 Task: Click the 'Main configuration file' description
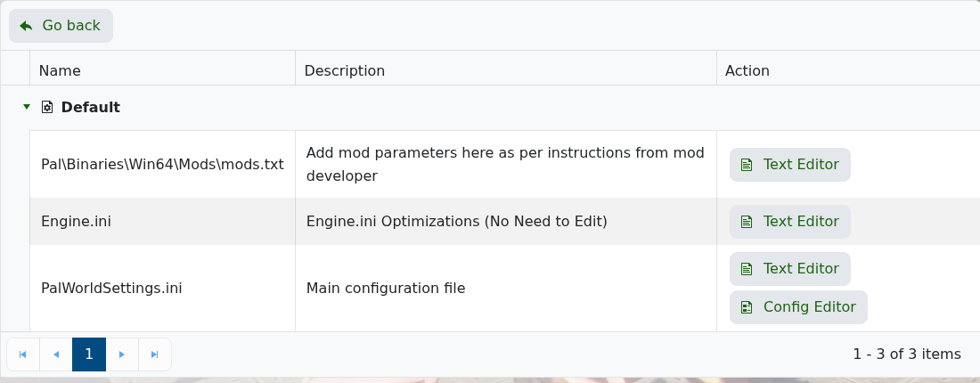pos(386,288)
